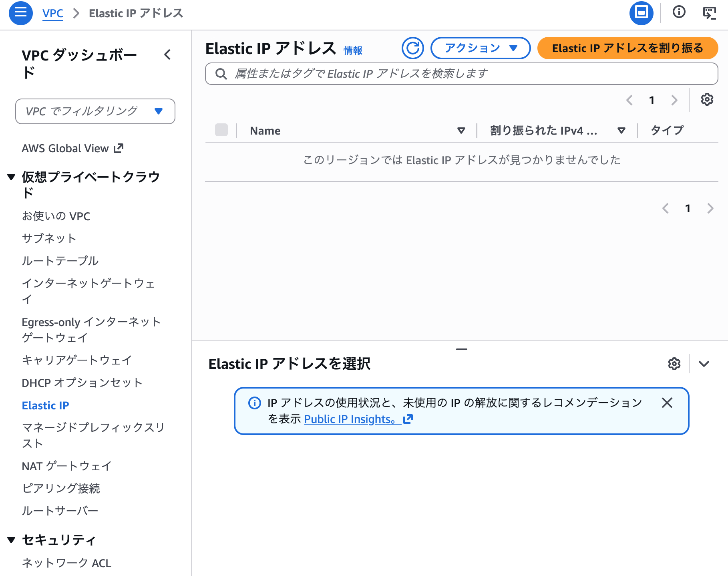Go to the next page in top pagination
The width and height of the screenshot is (728, 576).
(x=674, y=100)
